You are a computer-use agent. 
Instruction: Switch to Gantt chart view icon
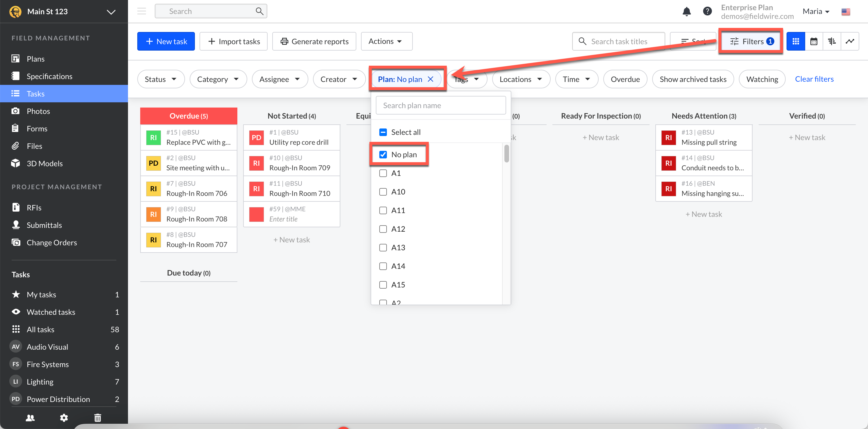[832, 42]
